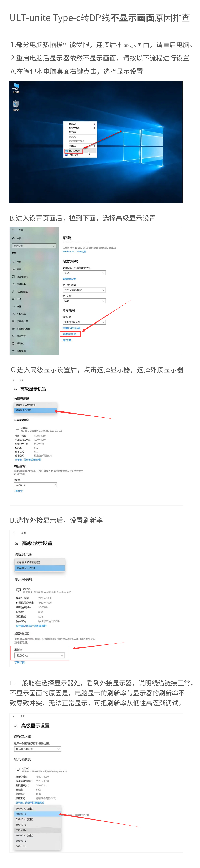Expand the 125% scale dropdown
The image size is (200, 868).
coord(84,273)
